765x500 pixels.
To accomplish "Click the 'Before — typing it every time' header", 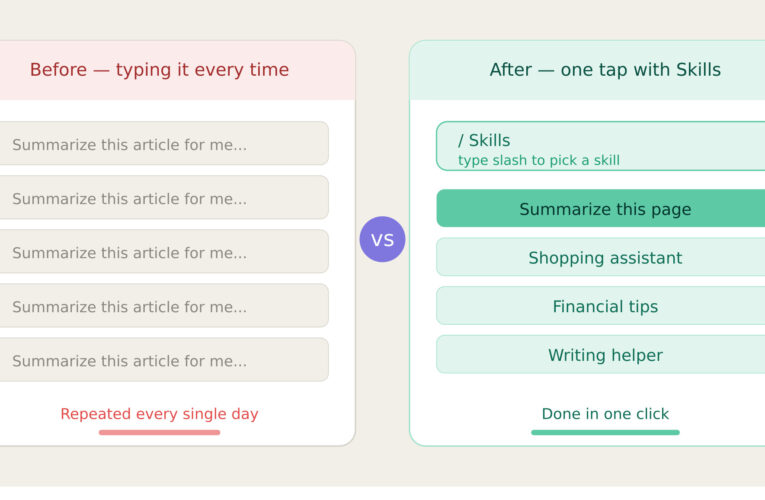I will (159, 70).
